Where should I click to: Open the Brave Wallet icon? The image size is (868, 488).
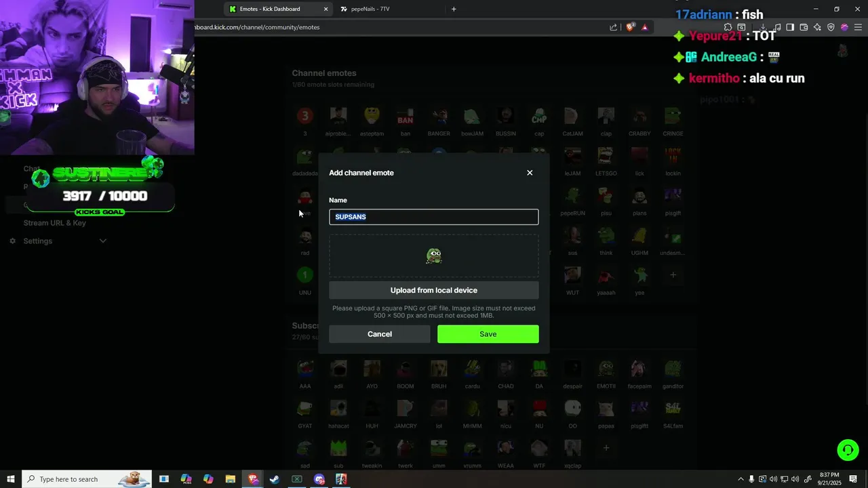pyautogui.click(x=804, y=27)
